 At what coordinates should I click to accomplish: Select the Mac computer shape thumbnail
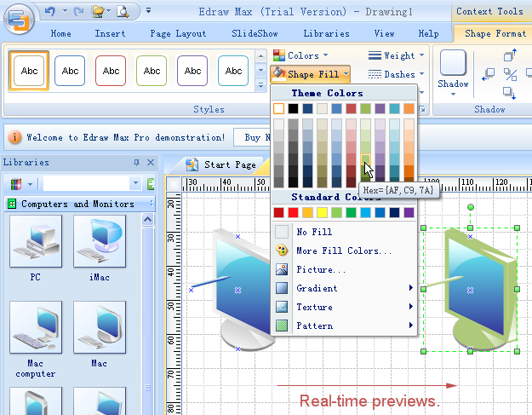pos(36,327)
